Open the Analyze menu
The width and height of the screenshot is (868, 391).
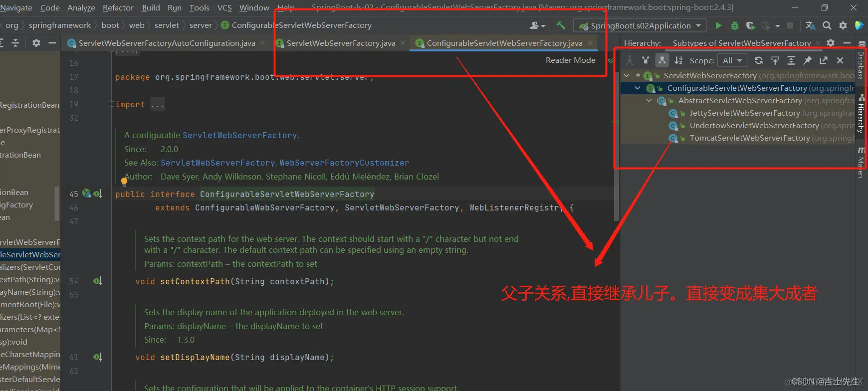[x=81, y=7]
